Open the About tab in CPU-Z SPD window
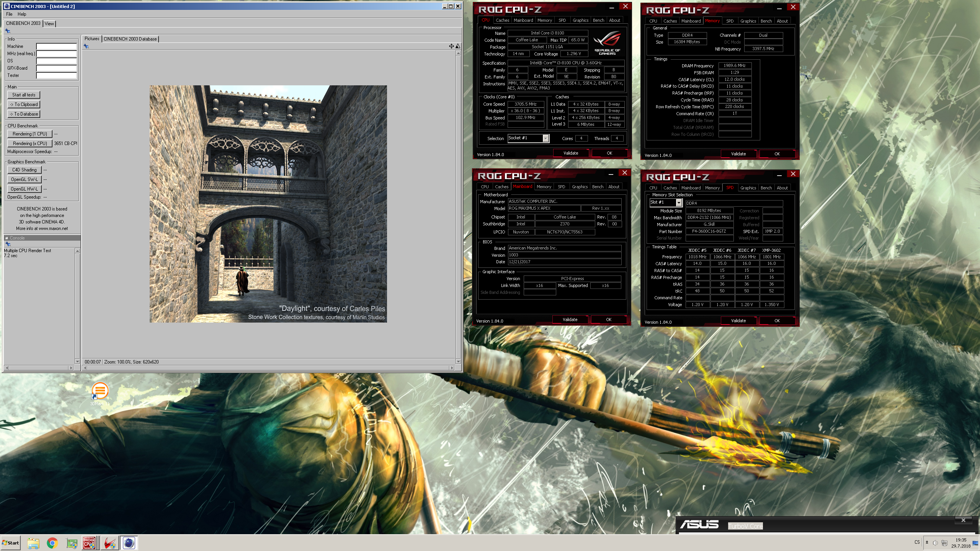This screenshot has height=551, width=980. 782,188
